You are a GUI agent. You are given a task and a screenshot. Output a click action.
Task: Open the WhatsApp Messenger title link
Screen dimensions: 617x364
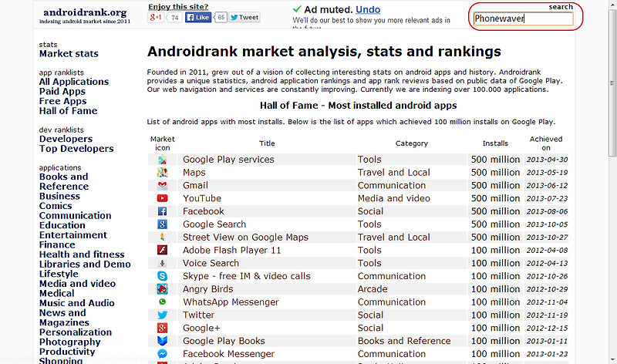(x=231, y=302)
